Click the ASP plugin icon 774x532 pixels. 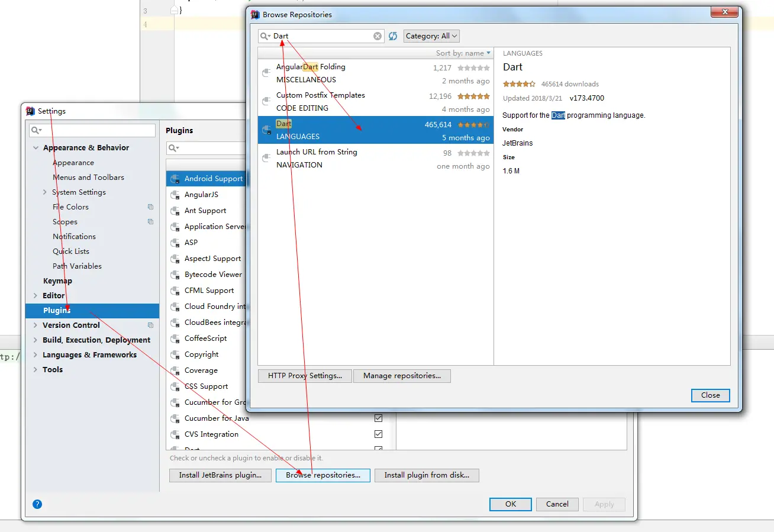coord(175,243)
